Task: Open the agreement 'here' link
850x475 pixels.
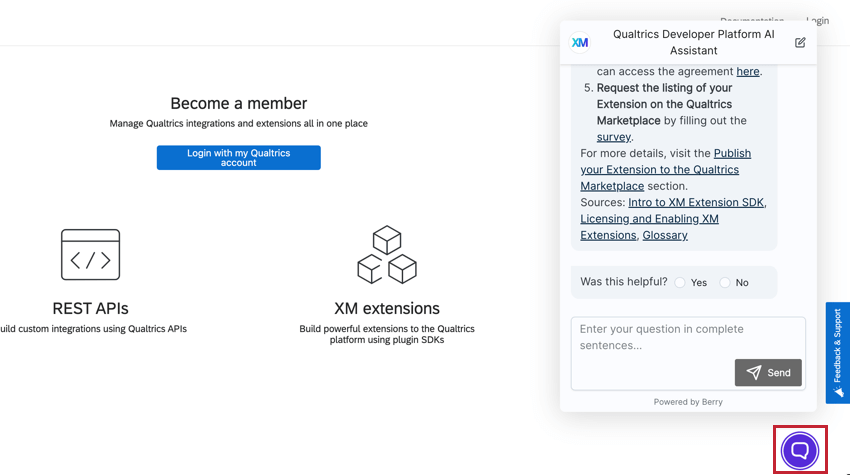Action: [748, 72]
